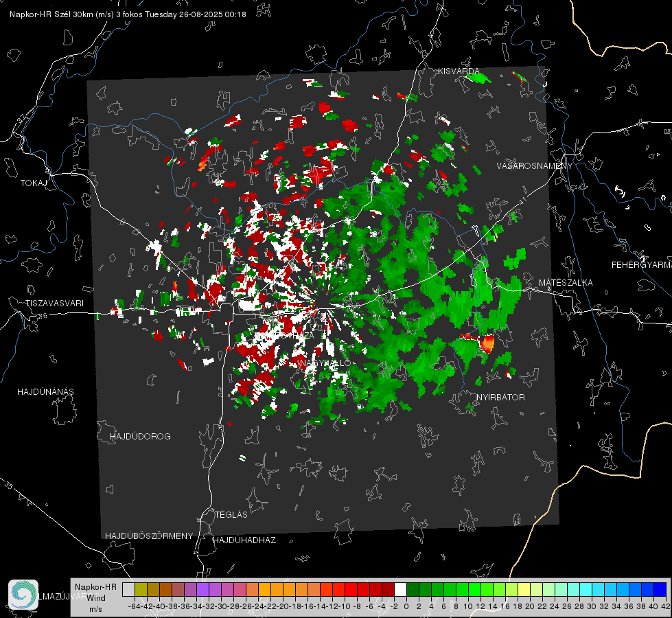Select the TÉGLÁS label
Screen dimensions: 672x618
click(x=231, y=515)
